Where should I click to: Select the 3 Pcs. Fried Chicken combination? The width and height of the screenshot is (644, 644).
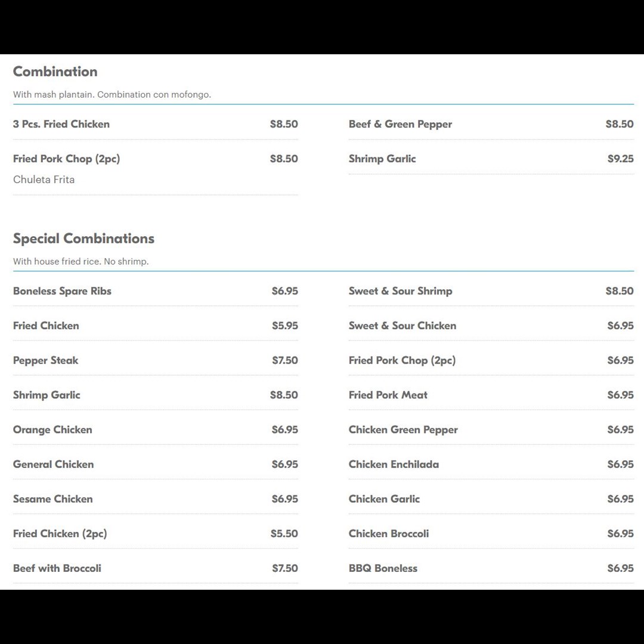pyautogui.click(x=155, y=124)
